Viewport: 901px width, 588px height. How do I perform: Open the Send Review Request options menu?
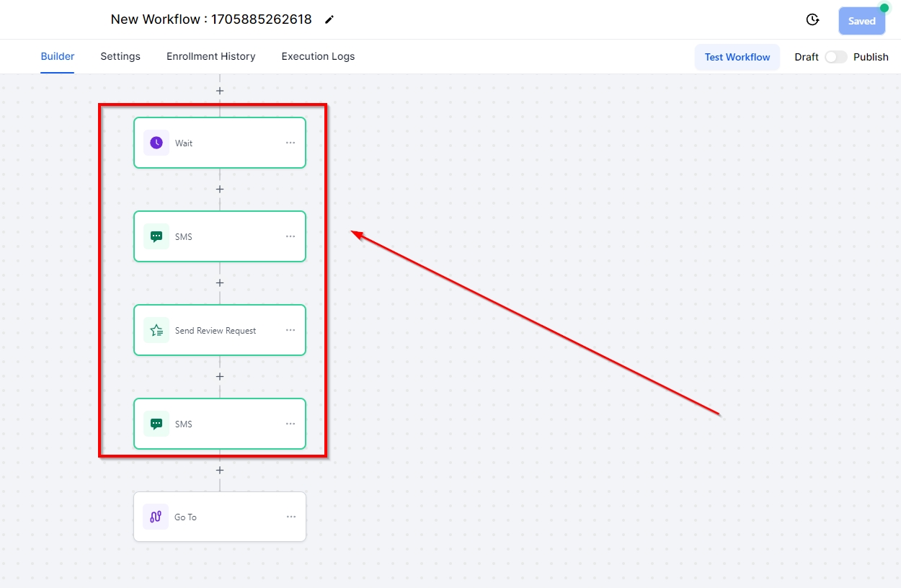290,330
